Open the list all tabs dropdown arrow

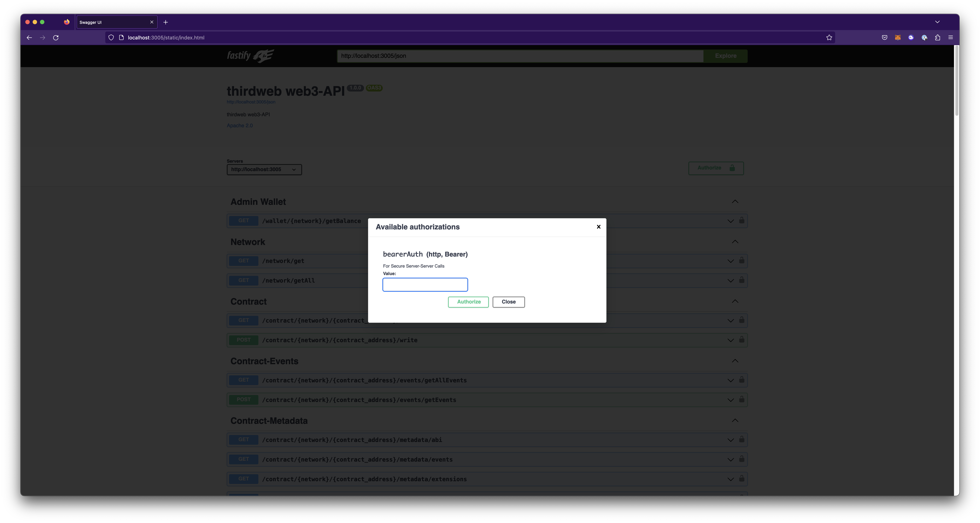pos(937,22)
